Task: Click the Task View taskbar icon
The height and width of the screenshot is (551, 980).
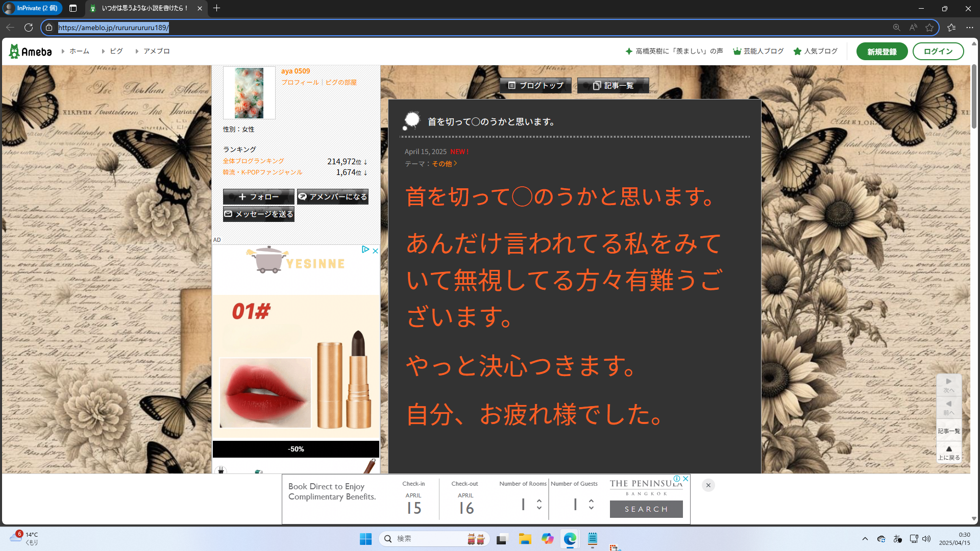Action: click(x=503, y=539)
